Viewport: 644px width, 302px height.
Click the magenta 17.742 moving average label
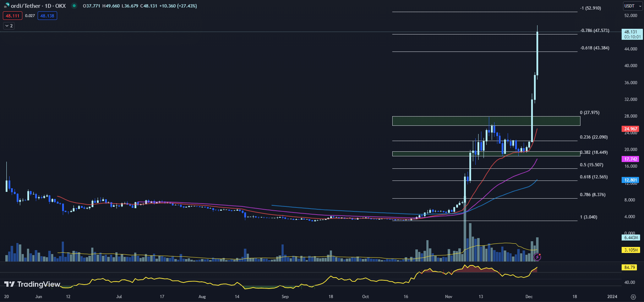pos(631,159)
